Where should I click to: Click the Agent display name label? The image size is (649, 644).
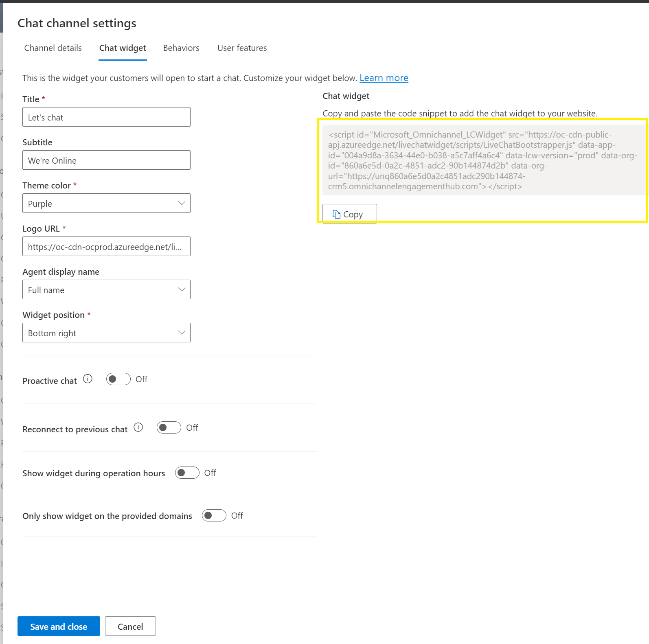click(x=61, y=272)
